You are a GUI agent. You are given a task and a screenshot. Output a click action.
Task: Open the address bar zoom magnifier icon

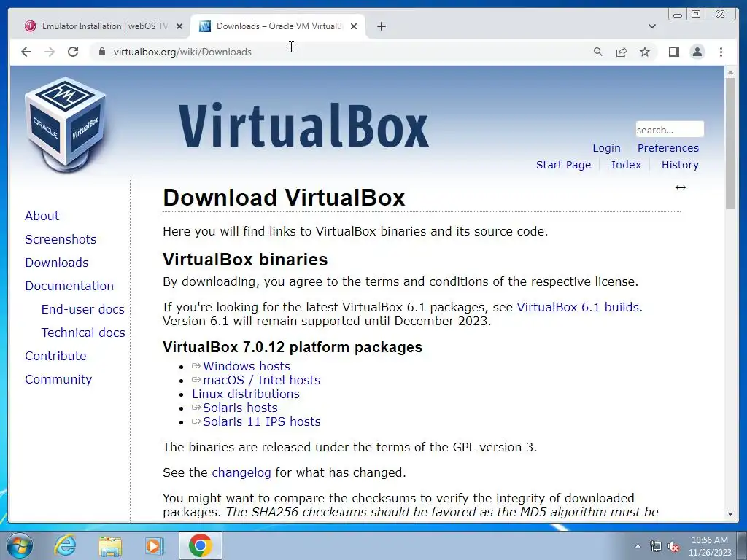[x=598, y=52]
